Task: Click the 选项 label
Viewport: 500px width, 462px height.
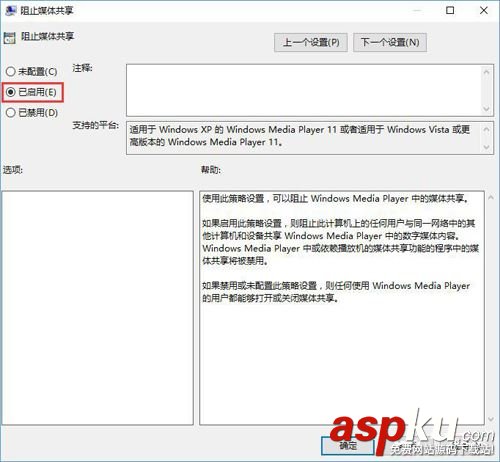Action: coord(13,170)
